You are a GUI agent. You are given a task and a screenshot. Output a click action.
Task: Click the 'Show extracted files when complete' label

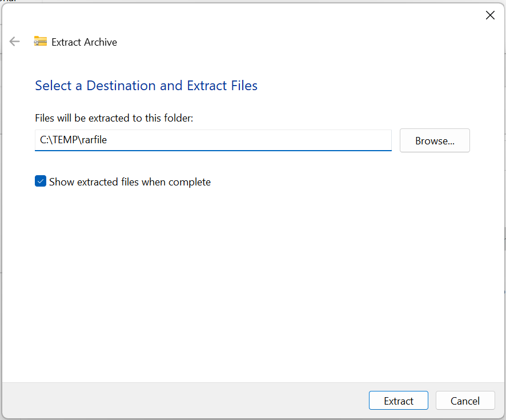(x=130, y=182)
